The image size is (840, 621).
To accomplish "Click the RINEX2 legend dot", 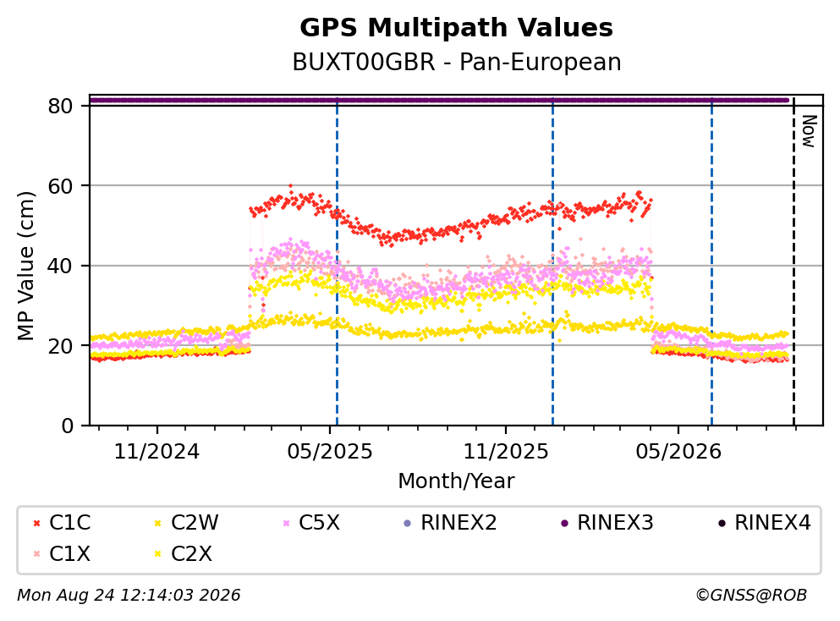I will pos(407,523).
